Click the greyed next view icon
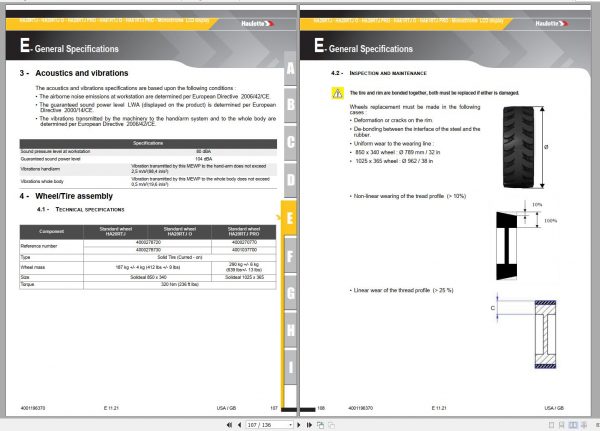This screenshot has height=431, width=600. click(331, 425)
